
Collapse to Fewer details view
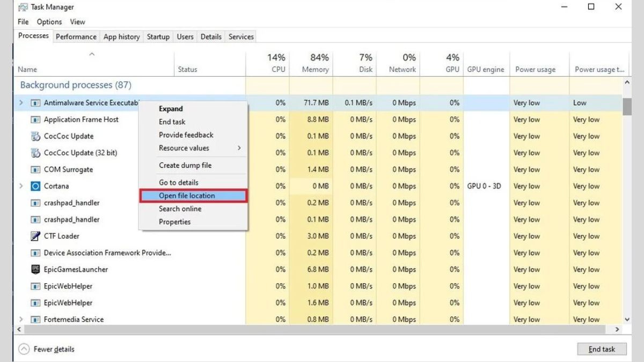(x=46, y=349)
